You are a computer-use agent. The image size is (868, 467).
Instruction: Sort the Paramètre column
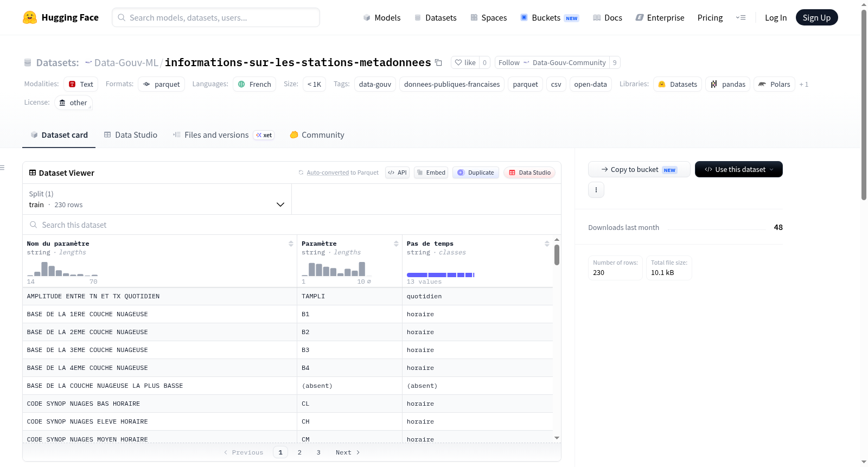click(396, 244)
